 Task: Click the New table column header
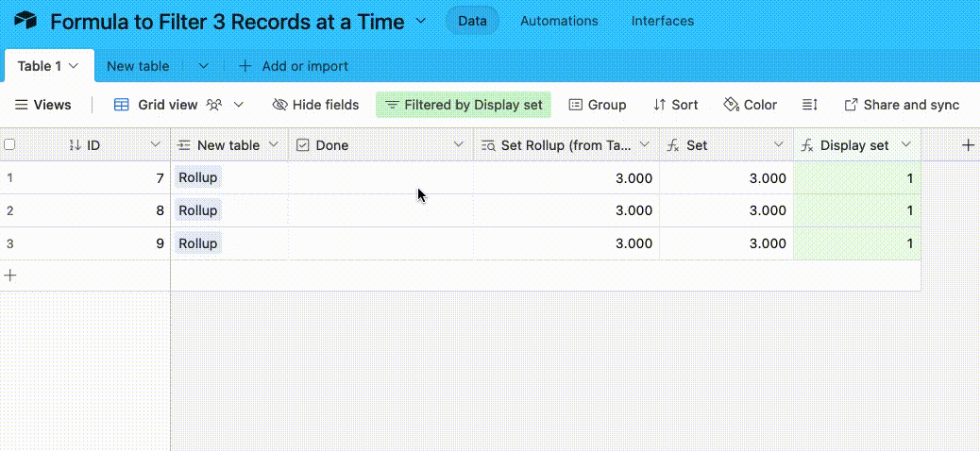(229, 145)
